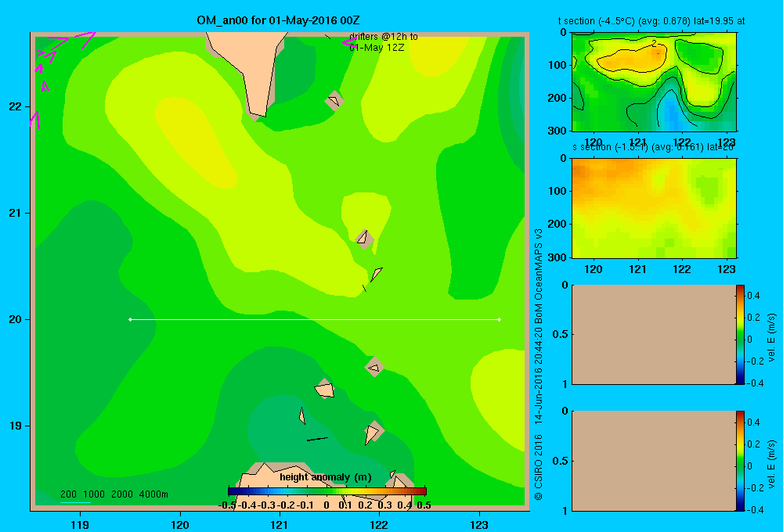Click latitude label 21 on main map
The image size is (783, 532).
pos(16,213)
